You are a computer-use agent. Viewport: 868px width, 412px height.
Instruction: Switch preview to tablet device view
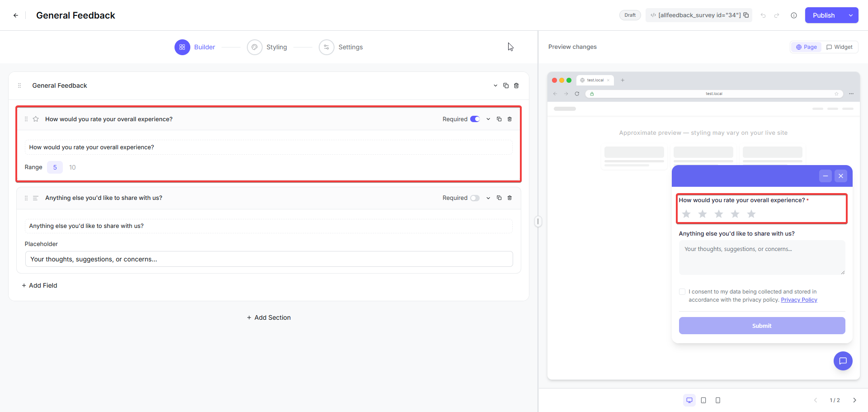pyautogui.click(x=703, y=400)
